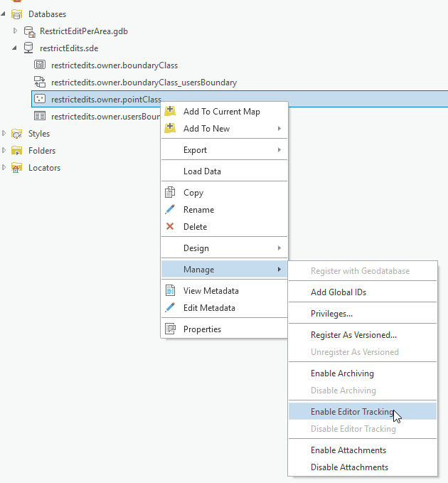Select Enable Archiving menu entry
This screenshot has height=483, width=448.
[x=342, y=373]
